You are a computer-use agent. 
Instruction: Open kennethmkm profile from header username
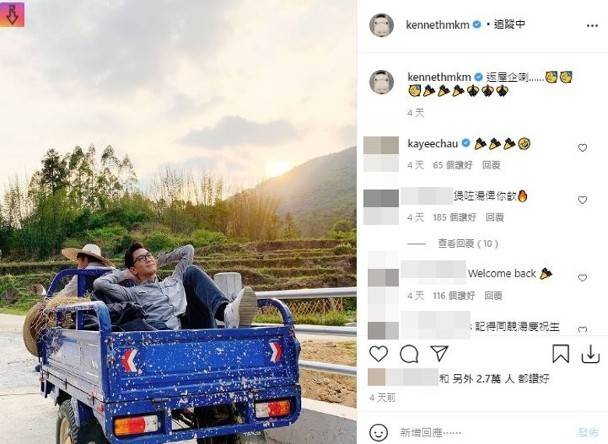click(437, 25)
